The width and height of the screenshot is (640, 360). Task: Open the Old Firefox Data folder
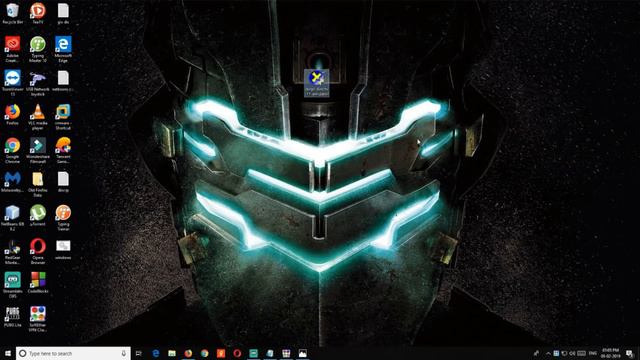[38, 184]
